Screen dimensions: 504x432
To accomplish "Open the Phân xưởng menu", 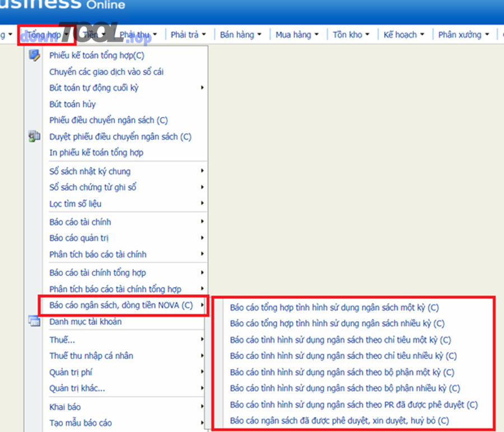I will [463, 35].
